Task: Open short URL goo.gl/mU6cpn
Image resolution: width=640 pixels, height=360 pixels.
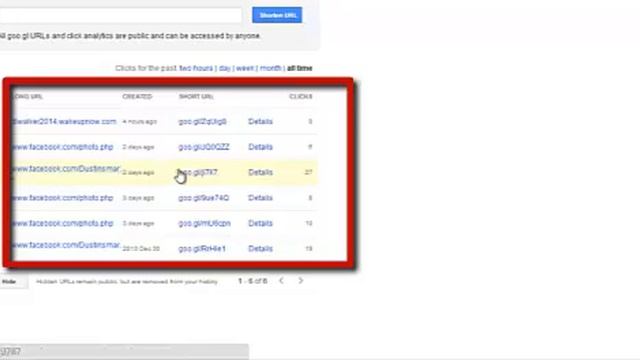Action: 204,224
